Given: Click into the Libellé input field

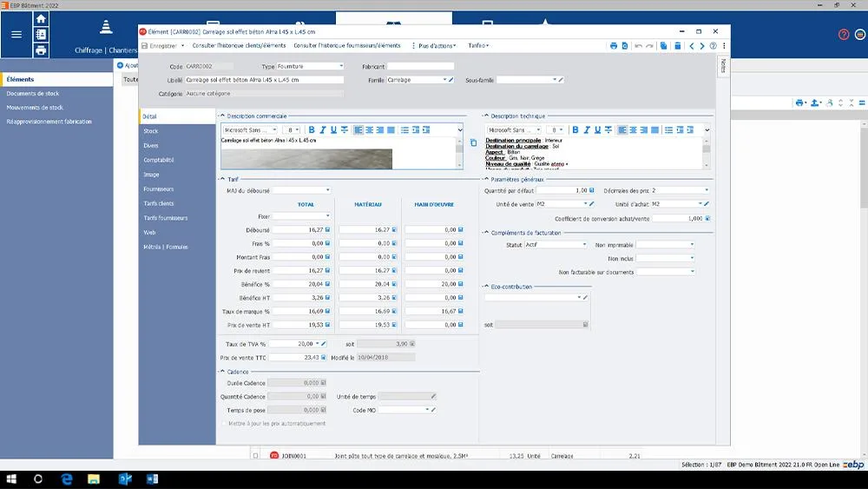Looking at the screenshot, I should pos(264,80).
